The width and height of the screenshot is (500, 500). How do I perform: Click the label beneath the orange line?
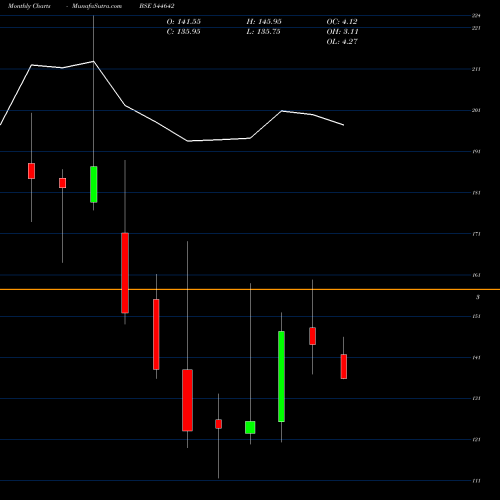click(478, 297)
